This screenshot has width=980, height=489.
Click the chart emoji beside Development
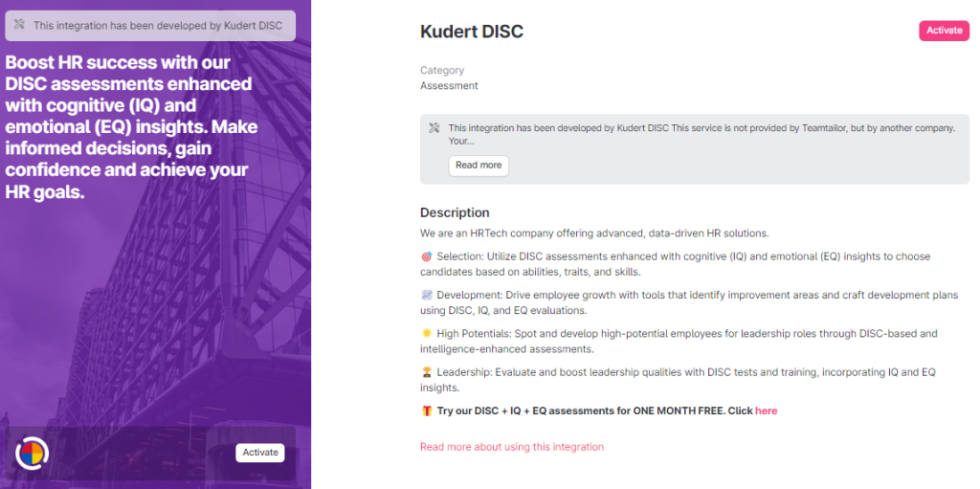(x=427, y=296)
